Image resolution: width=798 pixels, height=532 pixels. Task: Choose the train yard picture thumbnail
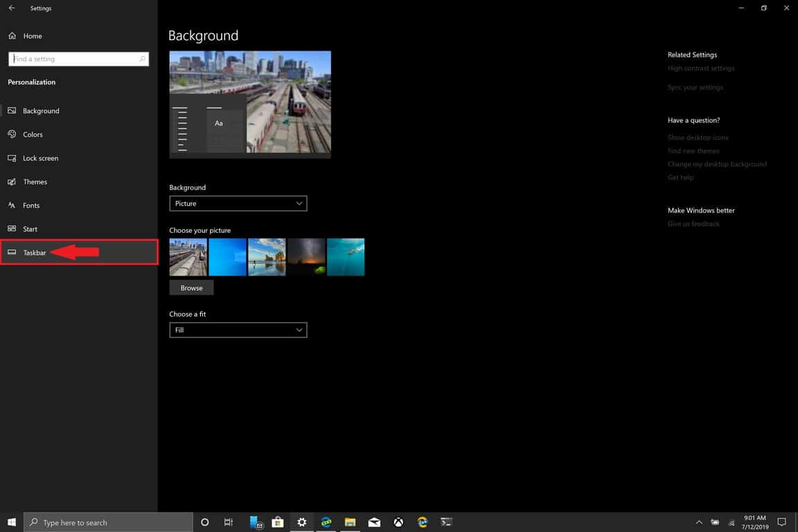188,257
